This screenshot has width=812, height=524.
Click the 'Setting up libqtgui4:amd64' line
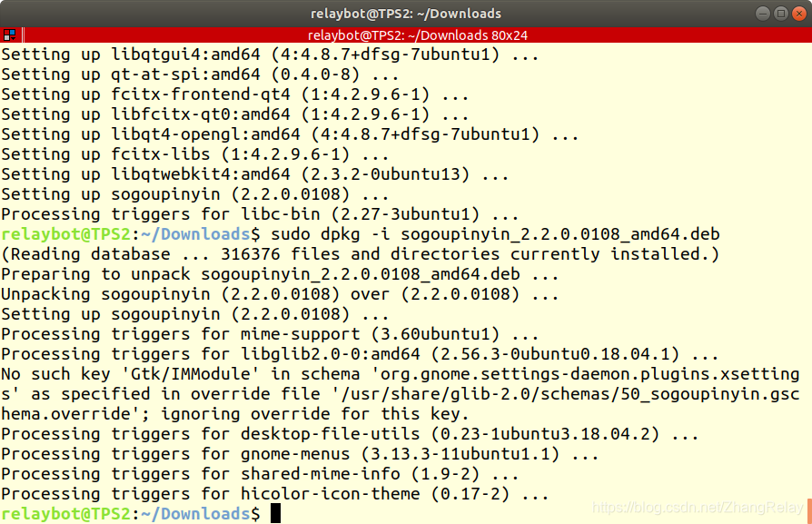pos(270,54)
